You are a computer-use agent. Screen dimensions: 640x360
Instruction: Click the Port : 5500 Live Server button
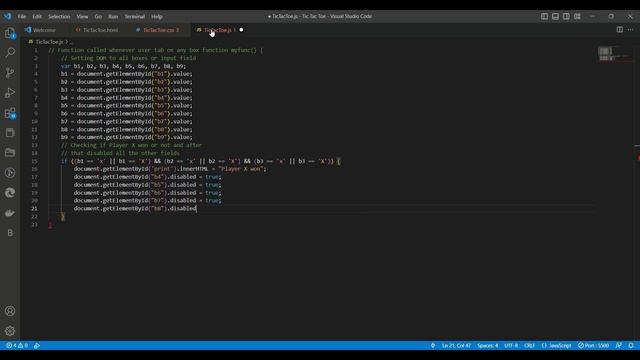[x=593, y=345]
